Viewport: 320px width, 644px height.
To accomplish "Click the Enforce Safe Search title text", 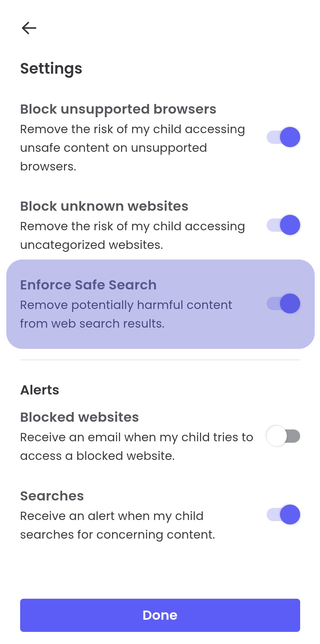I will [88, 284].
